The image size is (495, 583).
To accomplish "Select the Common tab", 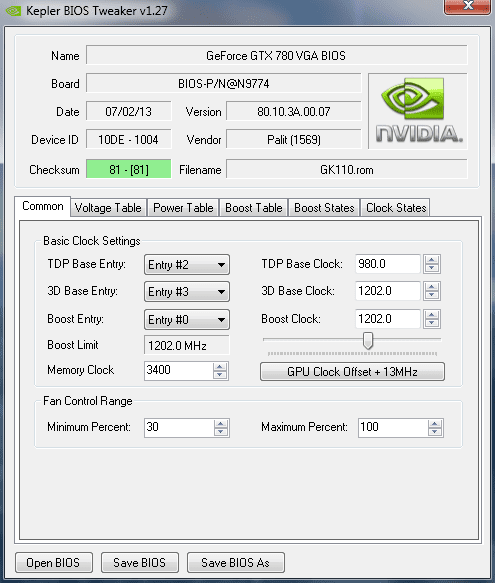I will [x=43, y=206].
